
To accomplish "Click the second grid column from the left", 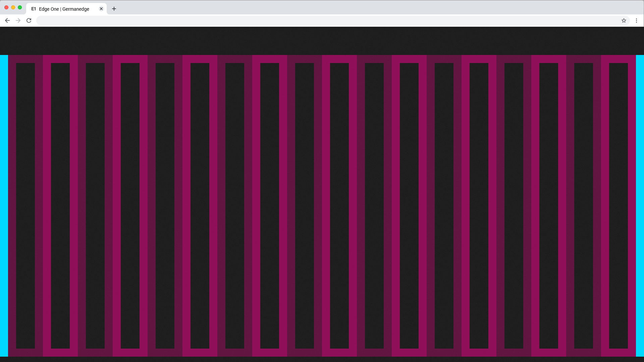I will click(60, 205).
